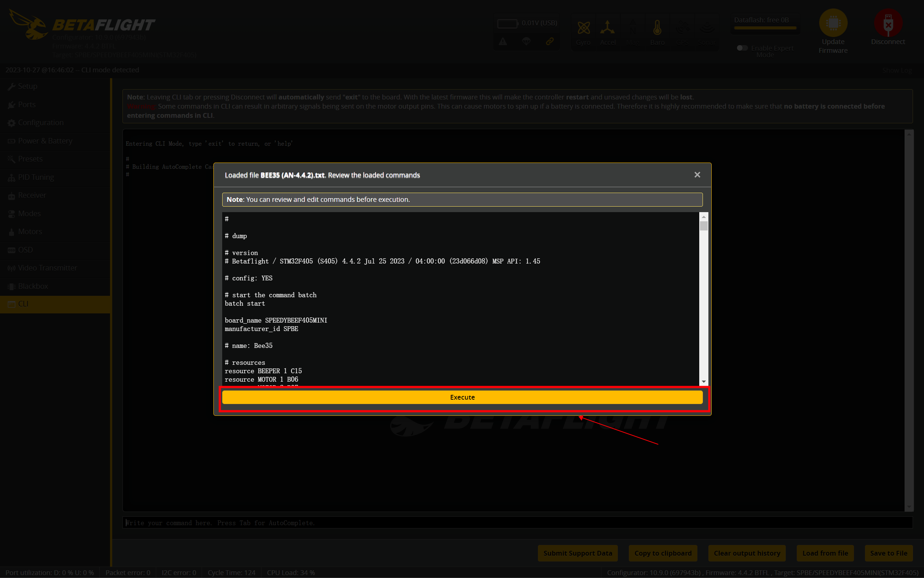
Task: Select the CLI tab
Action: [x=55, y=304]
